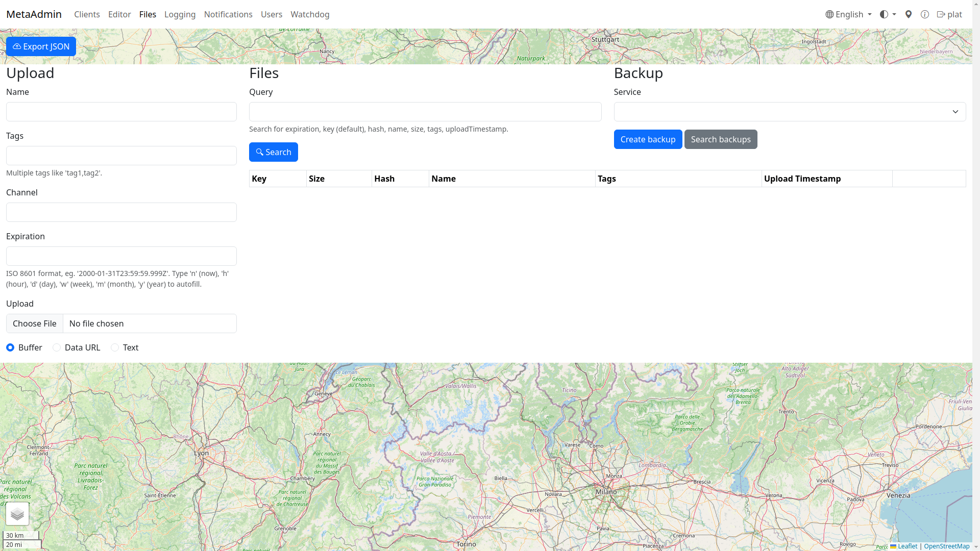Click the Query input field

425,112
